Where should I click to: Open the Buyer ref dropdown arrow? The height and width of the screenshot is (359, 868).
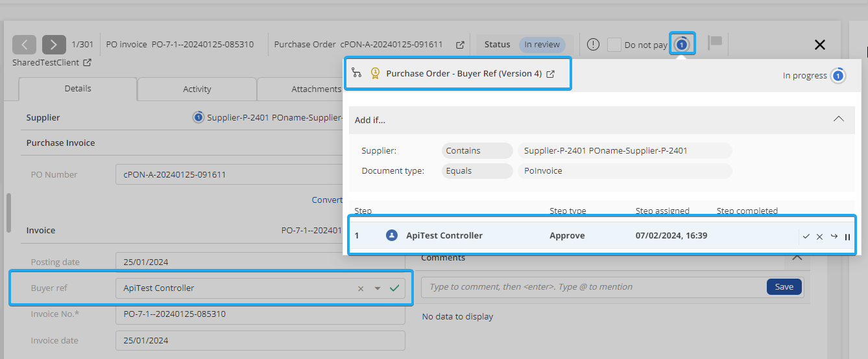[x=378, y=288]
